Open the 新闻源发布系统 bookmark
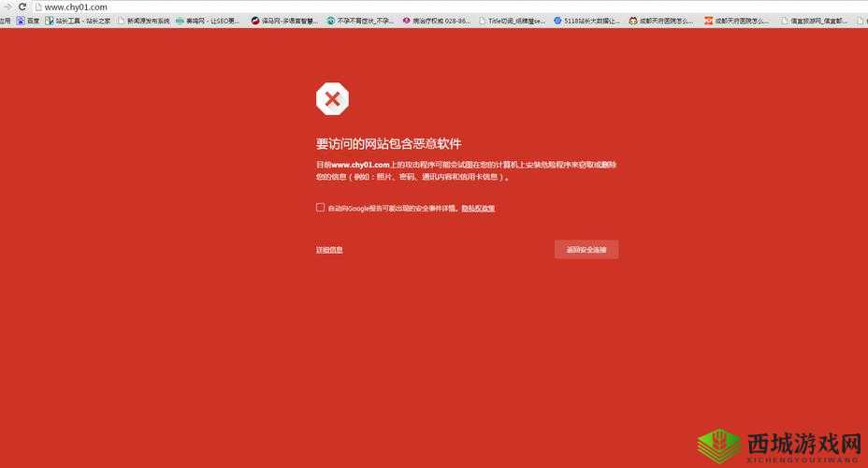Image resolution: width=868 pixels, height=468 pixels. point(143,21)
